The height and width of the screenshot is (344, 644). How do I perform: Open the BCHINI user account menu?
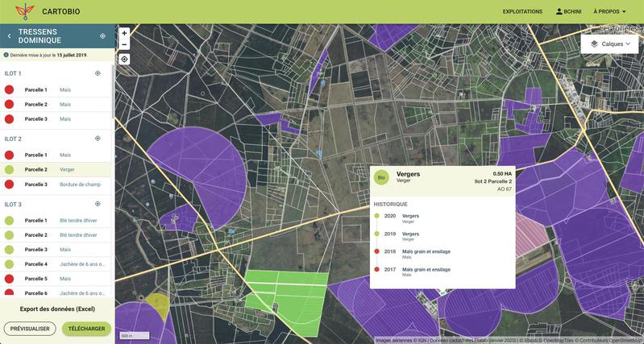tap(569, 12)
